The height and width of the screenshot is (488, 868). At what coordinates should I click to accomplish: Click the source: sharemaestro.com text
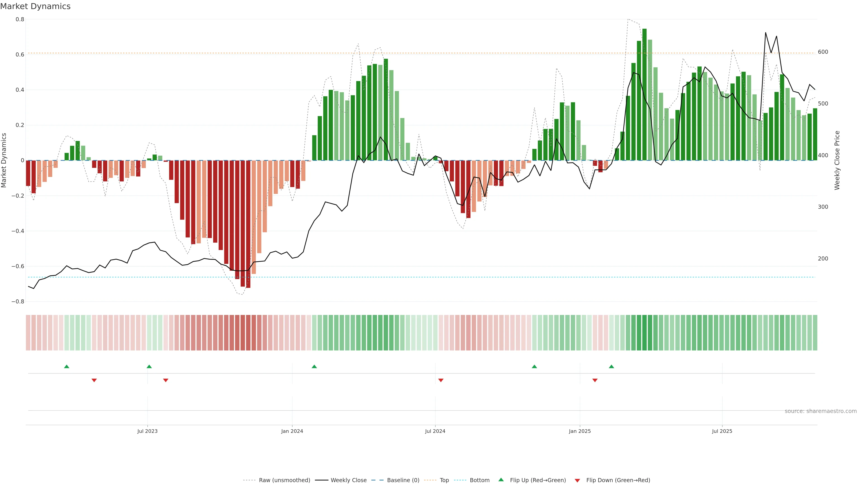pyautogui.click(x=821, y=411)
